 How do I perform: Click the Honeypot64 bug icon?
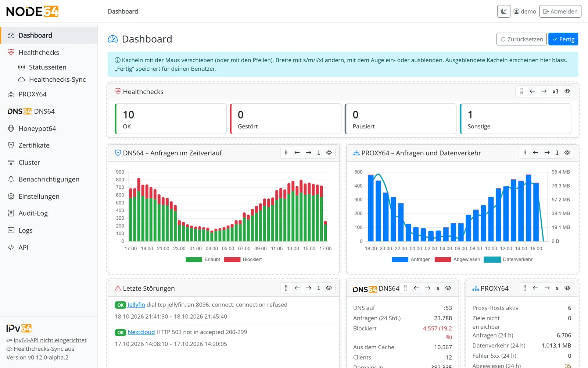(x=11, y=128)
